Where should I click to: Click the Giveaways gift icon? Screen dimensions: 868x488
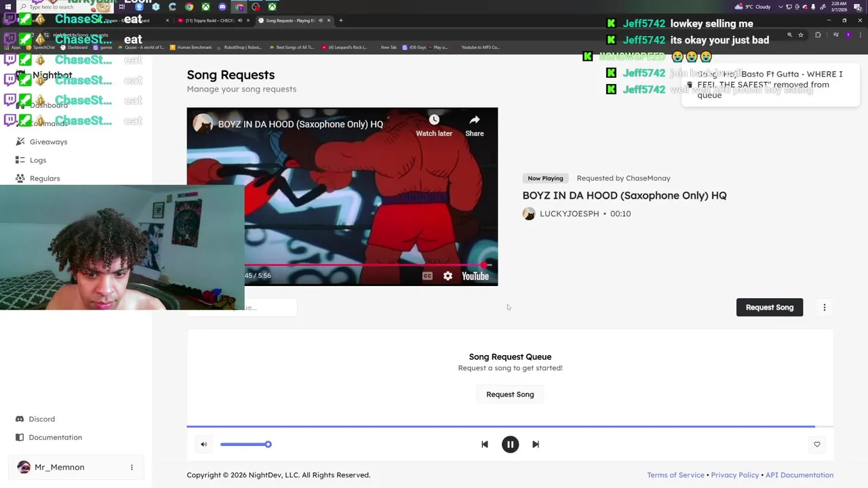pyautogui.click(x=20, y=142)
